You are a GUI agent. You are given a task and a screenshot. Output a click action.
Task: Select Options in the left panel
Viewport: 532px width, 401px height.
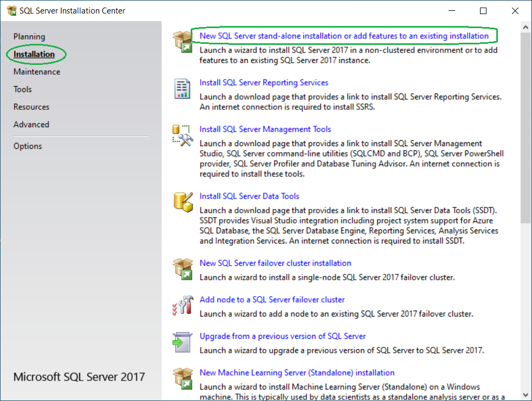(x=28, y=146)
